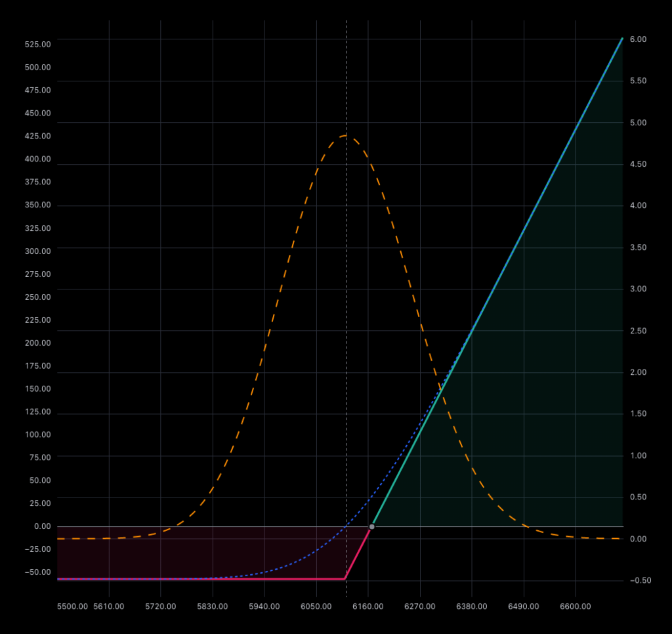Click the red shaded loss region
This screenshot has width=672, height=634.
point(197,551)
